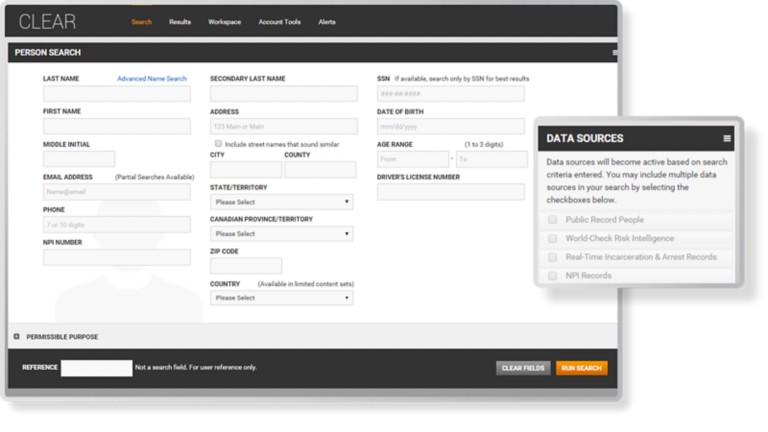This screenshot has width=768, height=432.
Task: Toggle Include street names that sound similar
Action: pyautogui.click(x=218, y=144)
